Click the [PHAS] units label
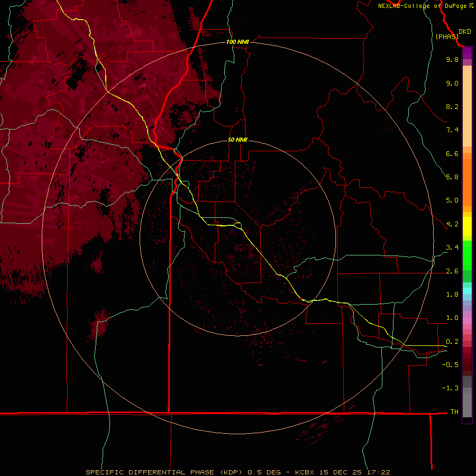Viewport: 476px width, 476px height. [x=447, y=36]
